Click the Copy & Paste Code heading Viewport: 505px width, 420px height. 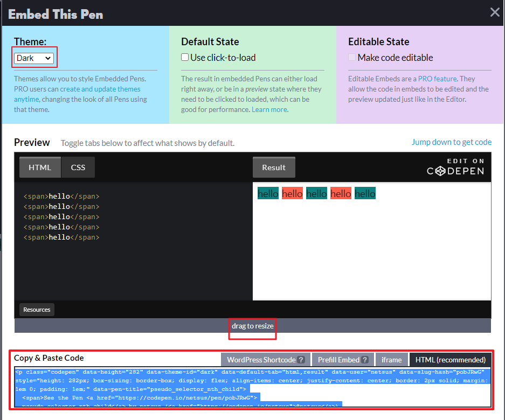point(49,358)
